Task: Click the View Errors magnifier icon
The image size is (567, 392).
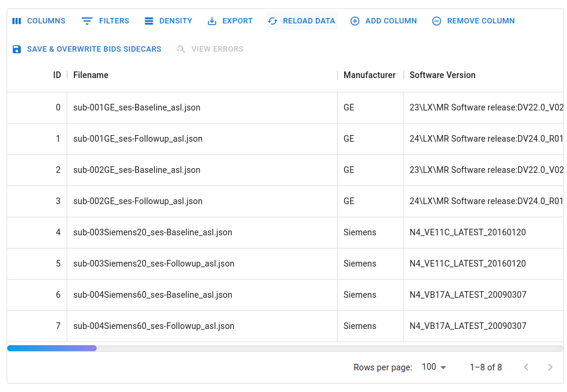Action: 181,49
